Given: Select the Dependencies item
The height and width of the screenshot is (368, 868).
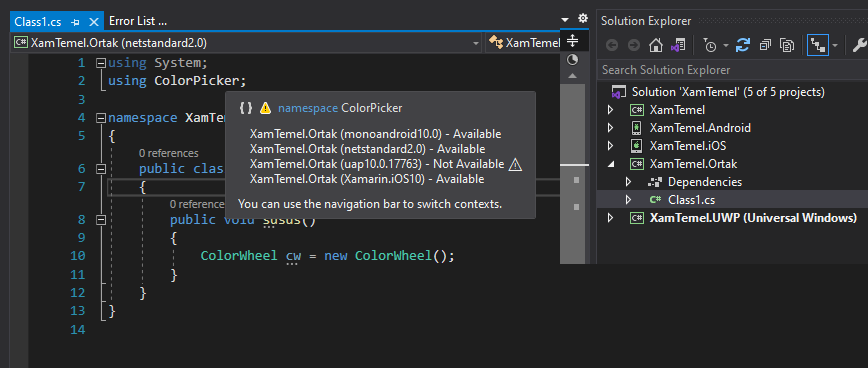Looking at the screenshot, I should pos(705,182).
